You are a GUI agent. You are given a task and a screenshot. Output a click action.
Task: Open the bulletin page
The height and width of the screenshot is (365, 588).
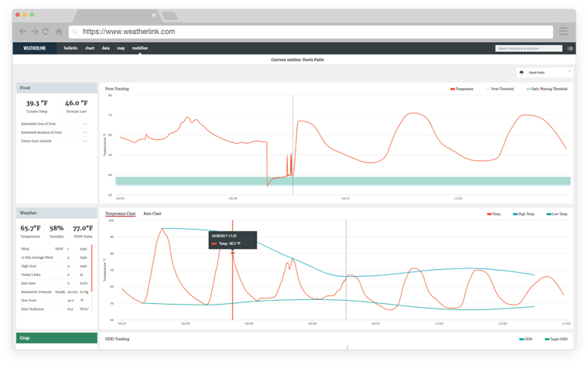[70, 49]
